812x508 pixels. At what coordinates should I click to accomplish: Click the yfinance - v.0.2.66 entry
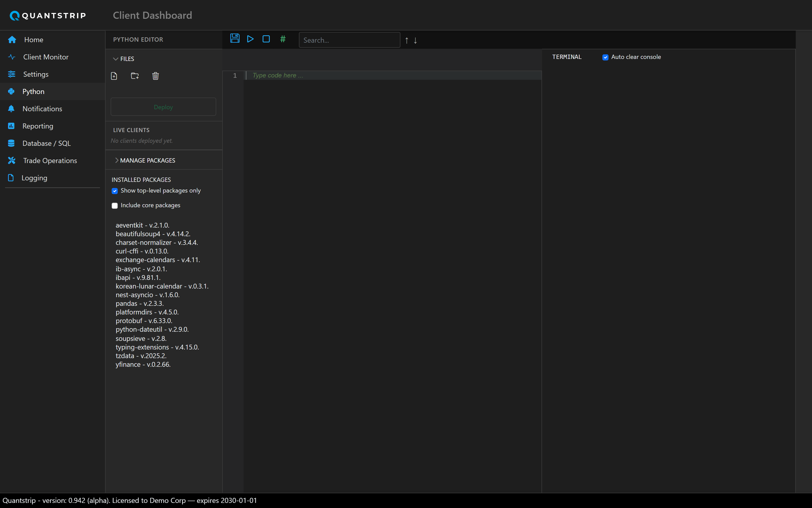[x=143, y=364]
